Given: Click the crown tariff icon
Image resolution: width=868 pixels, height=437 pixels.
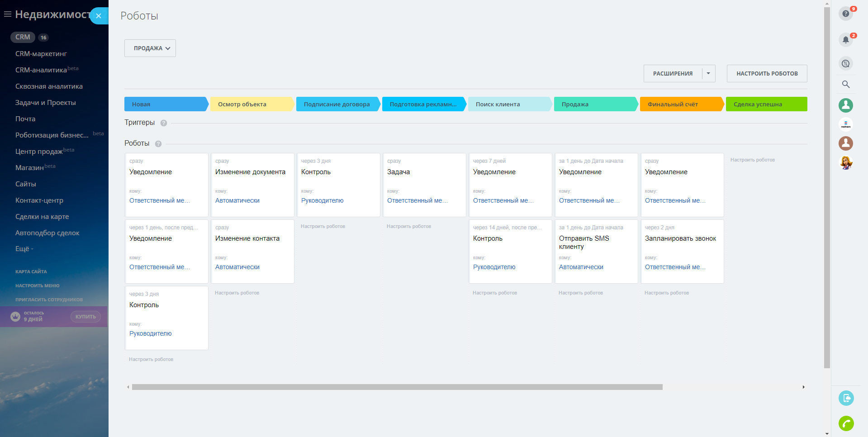Looking at the screenshot, I should point(15,317).
